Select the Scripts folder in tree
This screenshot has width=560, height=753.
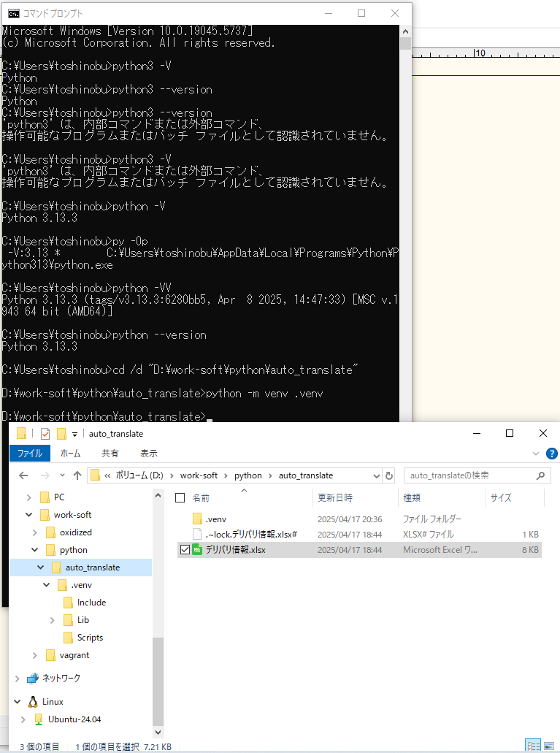[x=91, y=638]
